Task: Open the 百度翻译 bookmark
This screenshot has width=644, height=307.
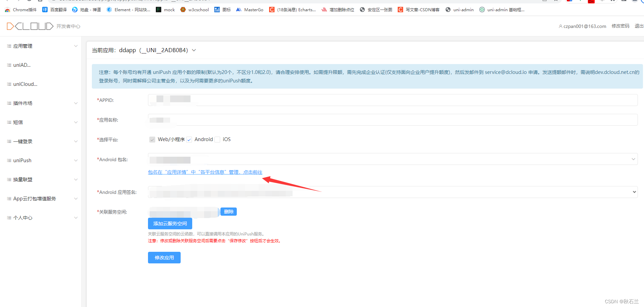Action: click(x=54, y=10)
